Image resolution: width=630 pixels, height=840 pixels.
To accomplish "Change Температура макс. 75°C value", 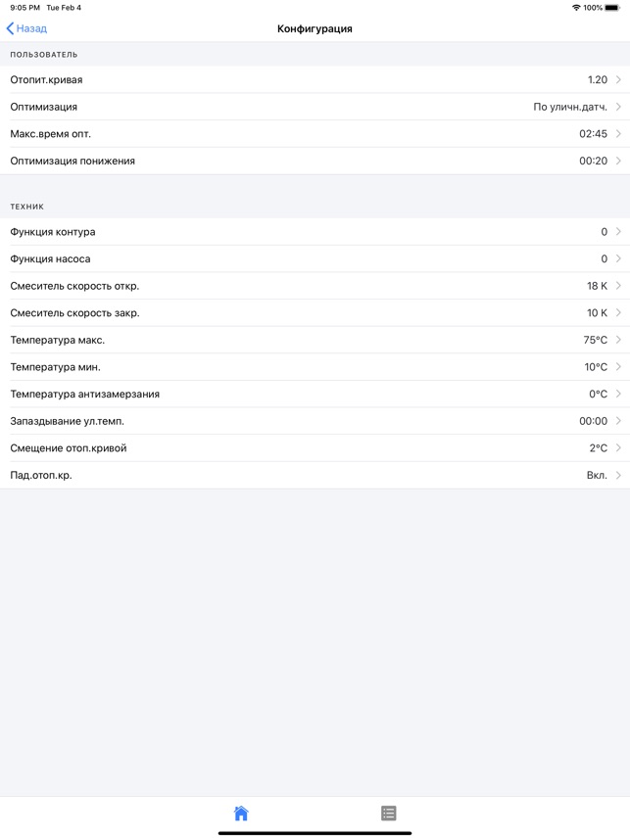I will click(595, 340).
